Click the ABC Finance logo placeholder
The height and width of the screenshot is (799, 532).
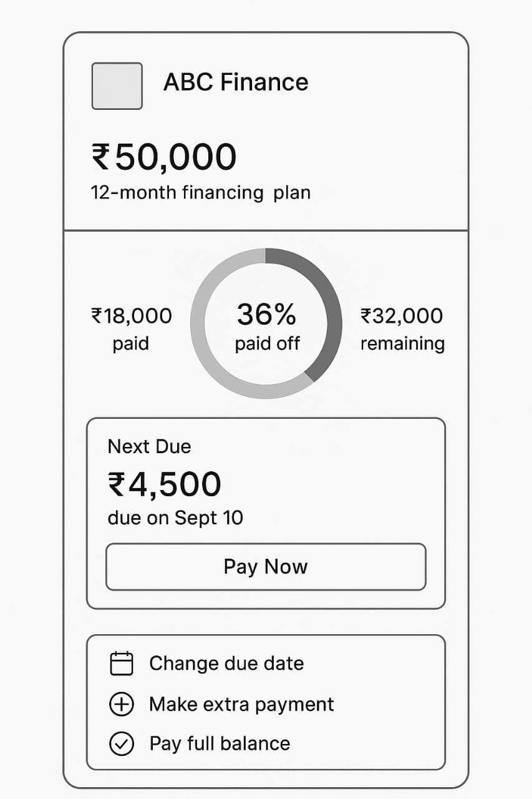click(117, 86)
